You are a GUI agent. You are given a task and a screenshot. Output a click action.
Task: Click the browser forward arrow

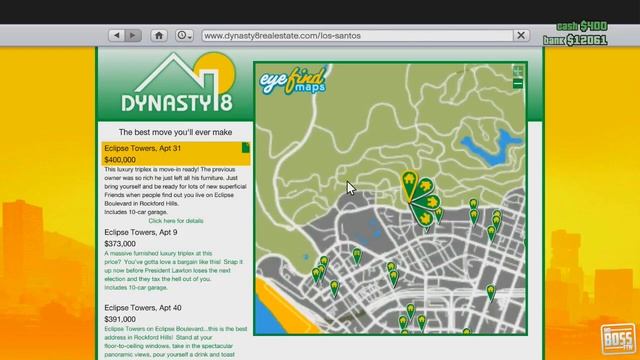pyautogui.click(x=133, y=36)
